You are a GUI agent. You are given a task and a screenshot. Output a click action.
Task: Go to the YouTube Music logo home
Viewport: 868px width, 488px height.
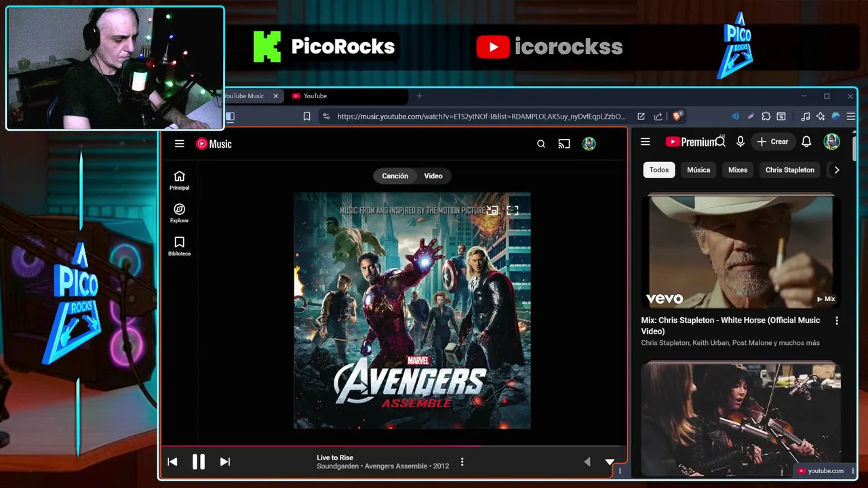point(214,144)
